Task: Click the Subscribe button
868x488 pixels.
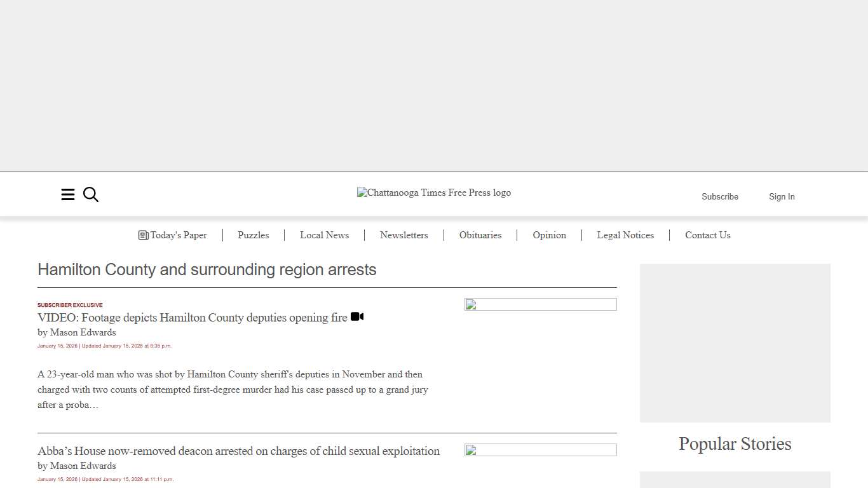Action: (x=719, y=196)
